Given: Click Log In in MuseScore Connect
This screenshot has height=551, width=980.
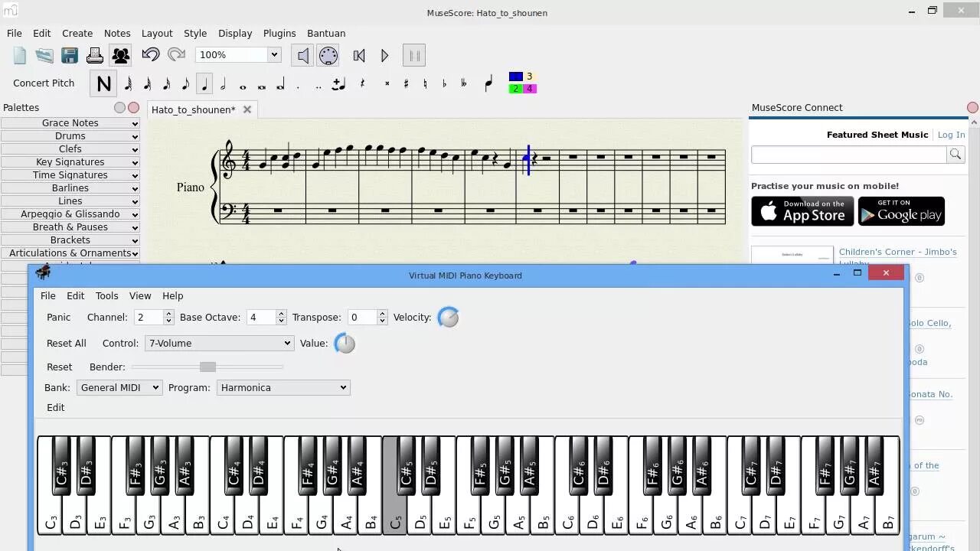Looking at the screenshot, I should (x=952, y=135).
